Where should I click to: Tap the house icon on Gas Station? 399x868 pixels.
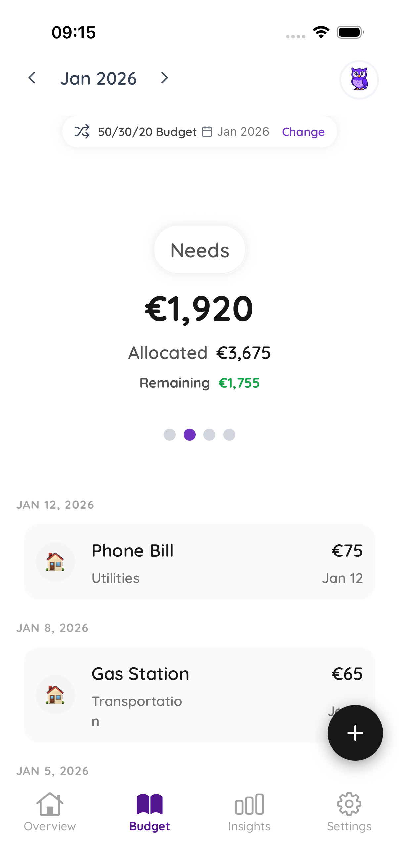tap(55, 695)
